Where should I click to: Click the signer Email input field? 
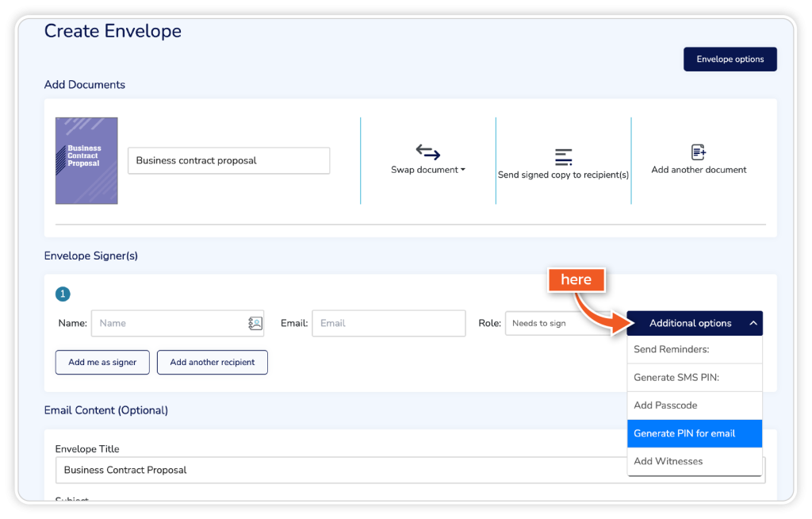pyautogui.click(x=389, y=323)
